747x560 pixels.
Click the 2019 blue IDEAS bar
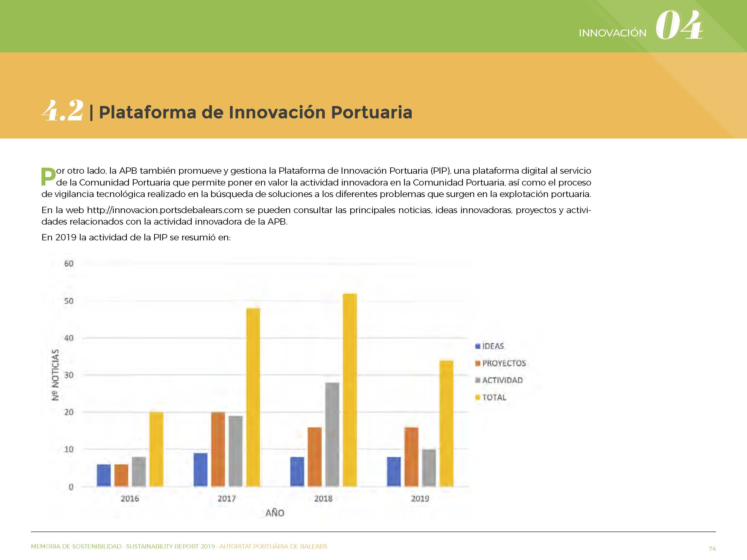[x=394, y=472]
